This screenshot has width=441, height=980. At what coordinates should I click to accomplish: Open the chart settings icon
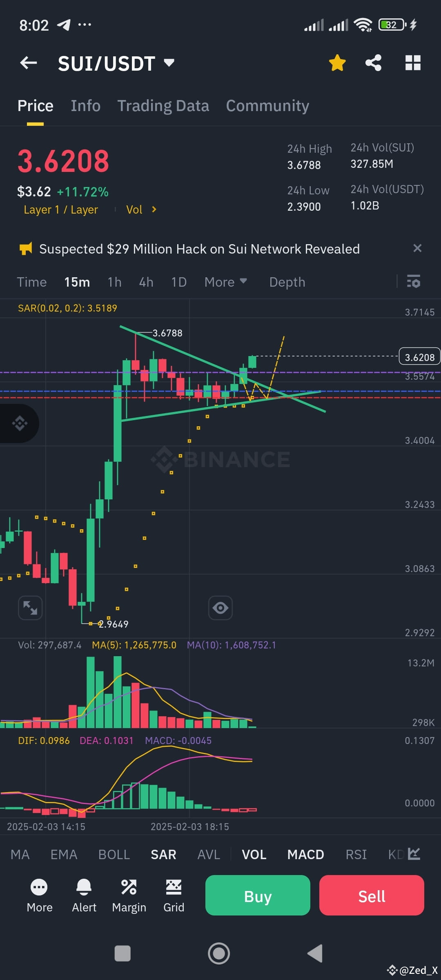pos(414,281)
